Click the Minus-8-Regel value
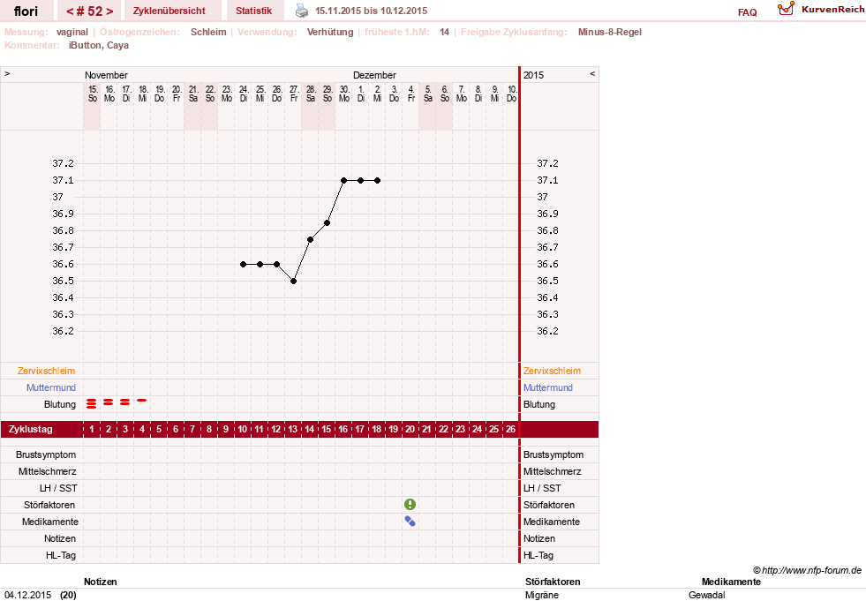 [x=610, y=32]
